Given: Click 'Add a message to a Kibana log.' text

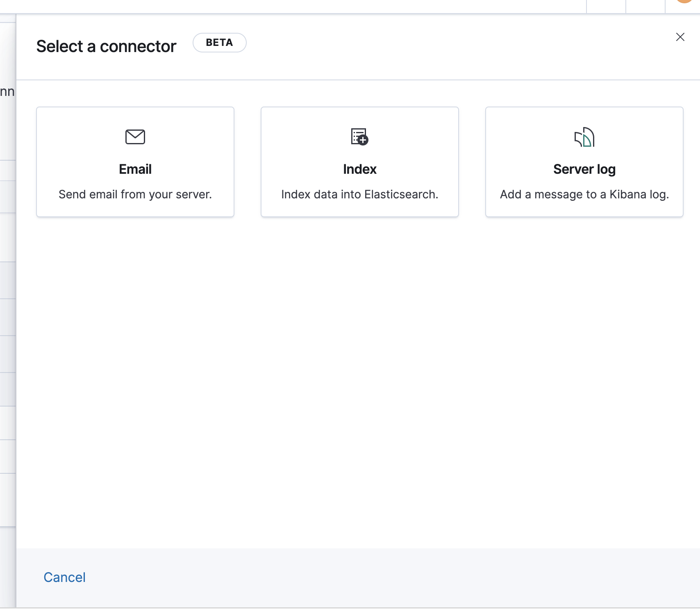Looking at the screenshot, I should click(584, 194).
